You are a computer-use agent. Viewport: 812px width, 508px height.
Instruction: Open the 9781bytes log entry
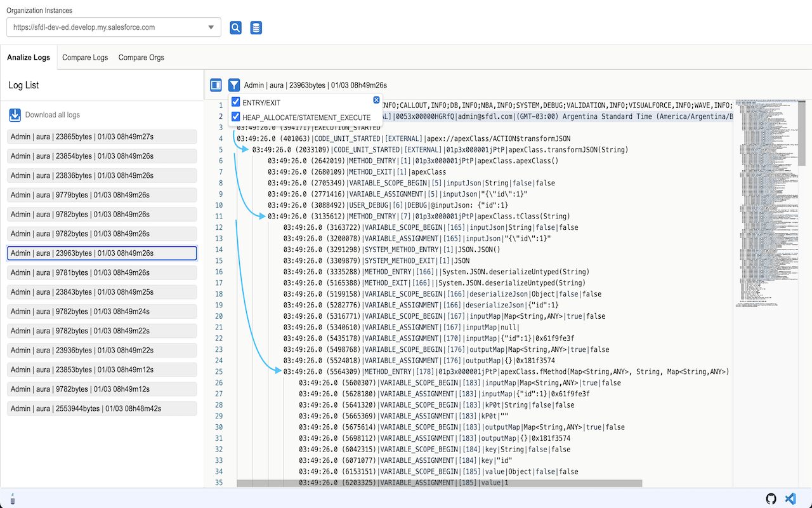(x=102, y=272)
